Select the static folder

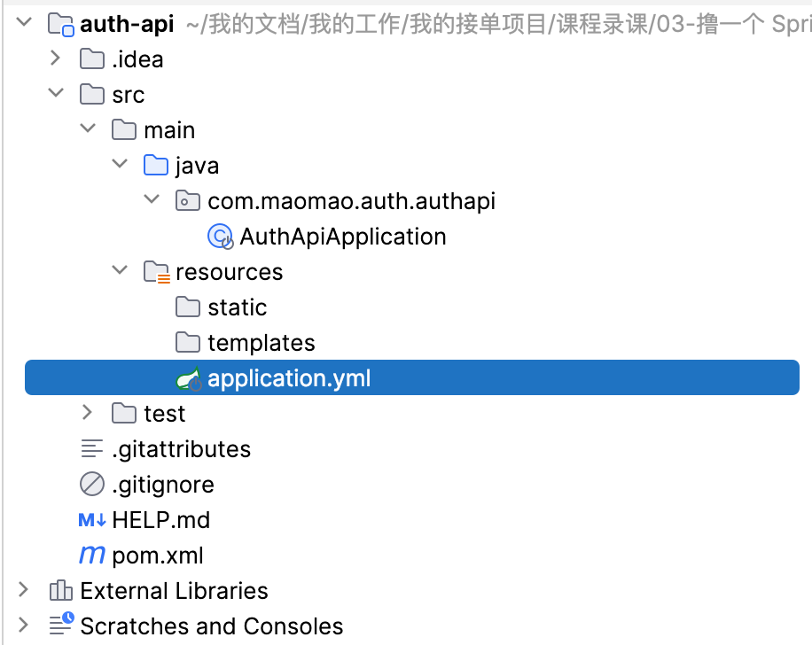(x=237, y=307)
